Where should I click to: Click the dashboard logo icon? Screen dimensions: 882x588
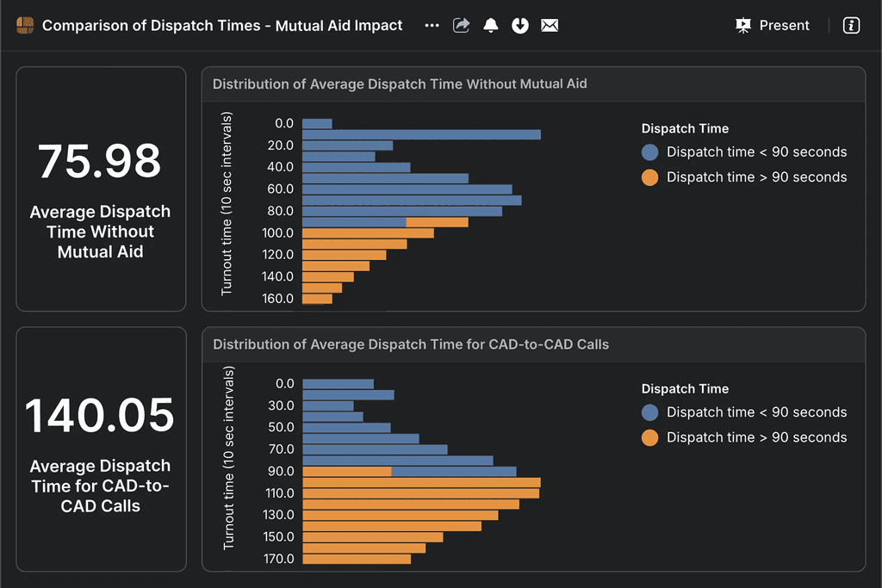(x=24, y=26)
